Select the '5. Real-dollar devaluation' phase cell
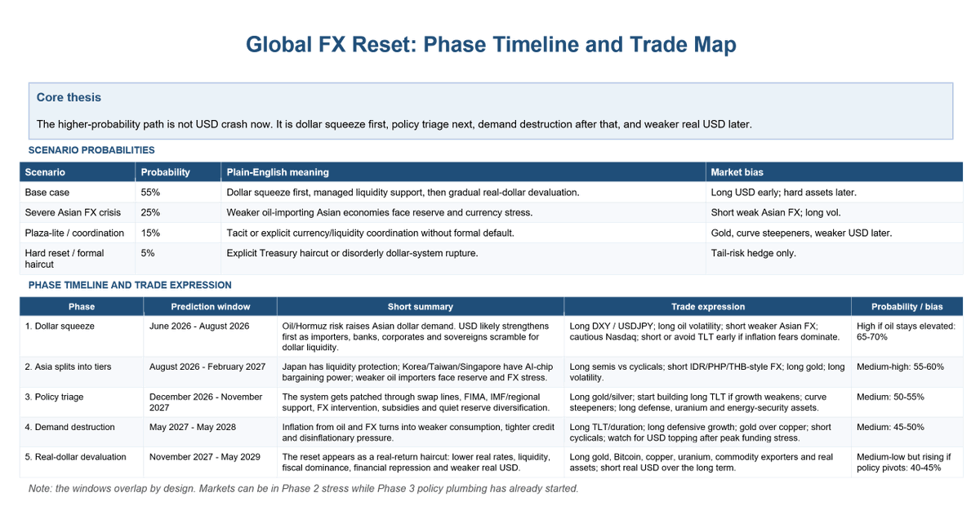The height and width of the screenshot is (524, 980). pos(82,463)
